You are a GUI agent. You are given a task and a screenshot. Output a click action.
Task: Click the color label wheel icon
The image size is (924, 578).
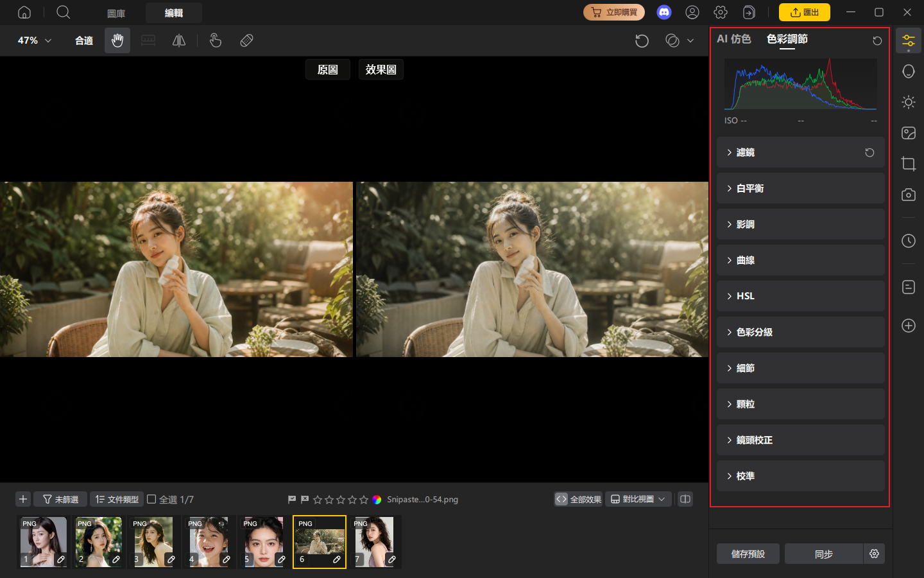(377, 500)
